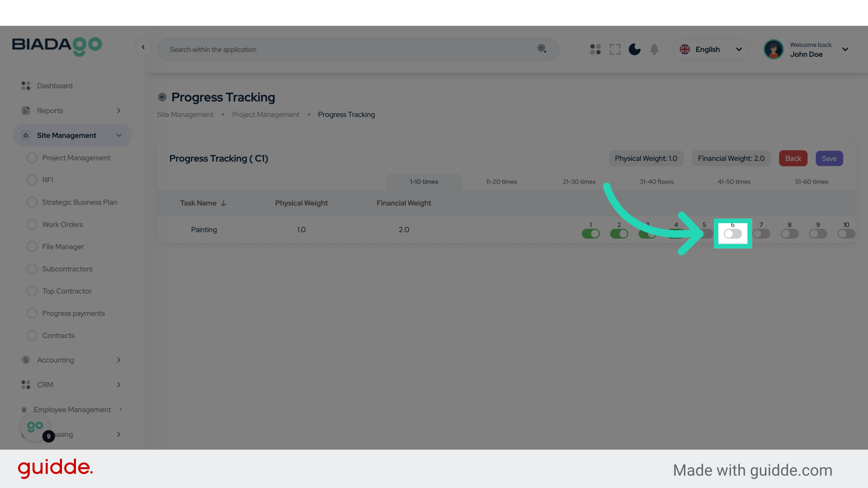Click the Save button
This screenshot has width=868, height=488.
(x=829, y=159)
